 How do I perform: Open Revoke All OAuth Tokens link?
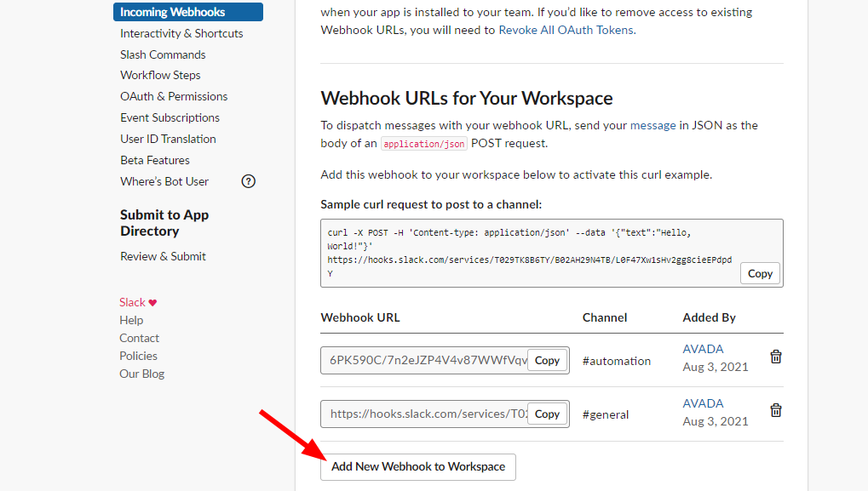pos(566,30)
